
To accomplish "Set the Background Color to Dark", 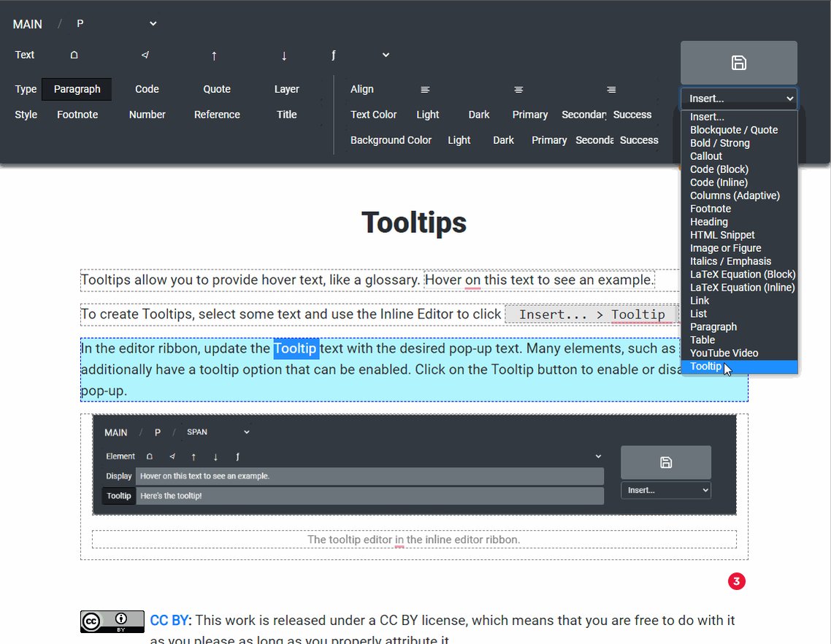I will coord(503,140).
